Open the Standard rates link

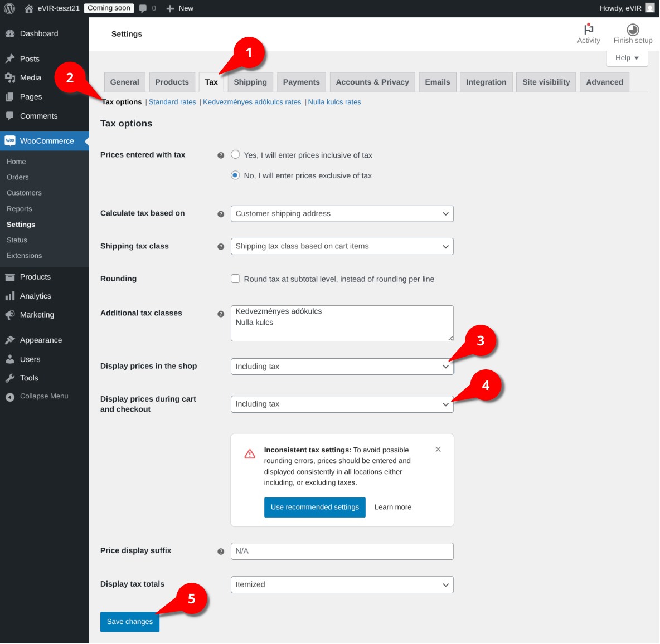pyautogui.click(x=172, y=102)
